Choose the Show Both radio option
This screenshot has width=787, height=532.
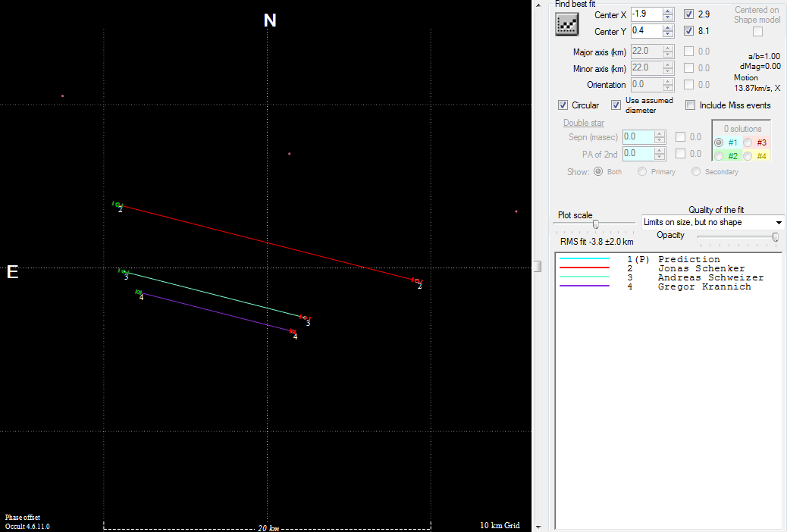tap(598, 171)
